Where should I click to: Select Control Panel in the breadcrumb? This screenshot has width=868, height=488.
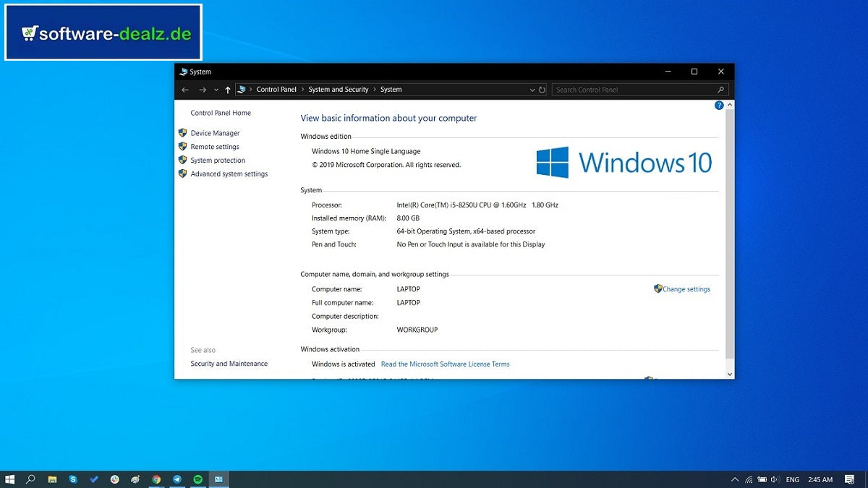point(276,89)
